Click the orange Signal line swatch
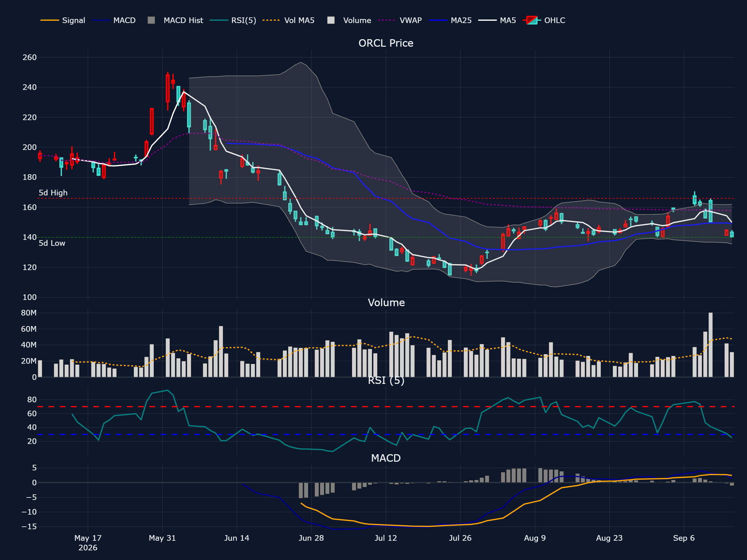The image size is (747, 560). tap(49, 20)
